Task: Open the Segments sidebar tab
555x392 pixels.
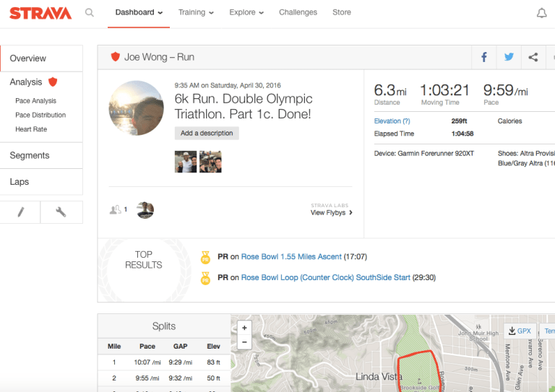Action: pos(30,155)
